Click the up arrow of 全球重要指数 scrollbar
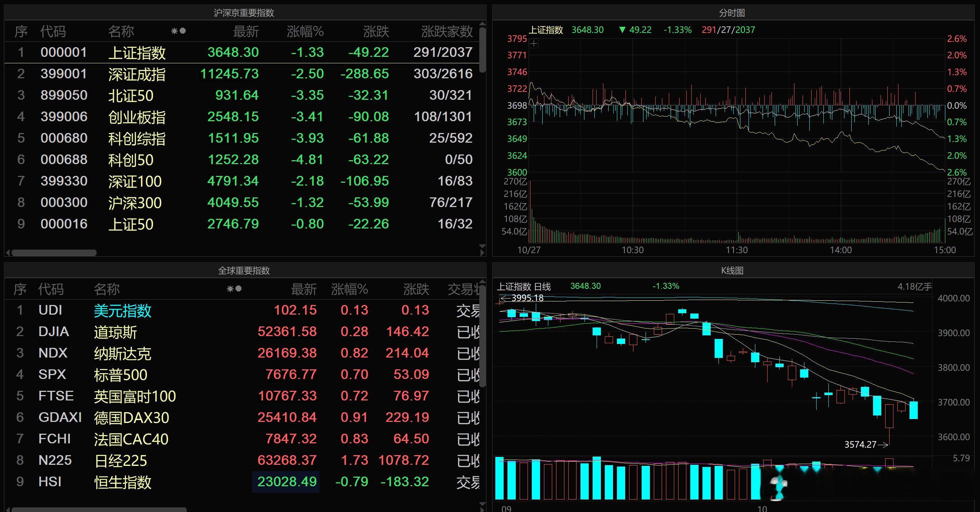Viewport: 980px width, 512px height. pyautogui.click(x=482, y=282)
